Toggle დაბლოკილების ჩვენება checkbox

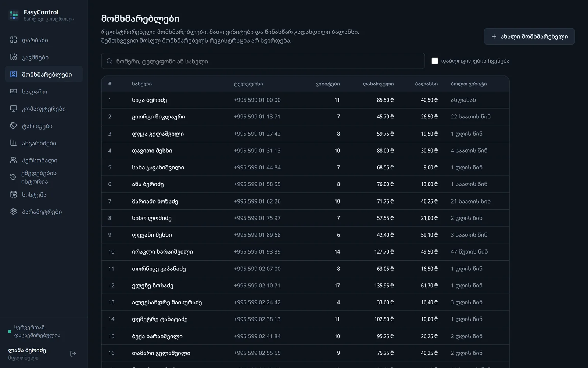click(x=435, y=61)
